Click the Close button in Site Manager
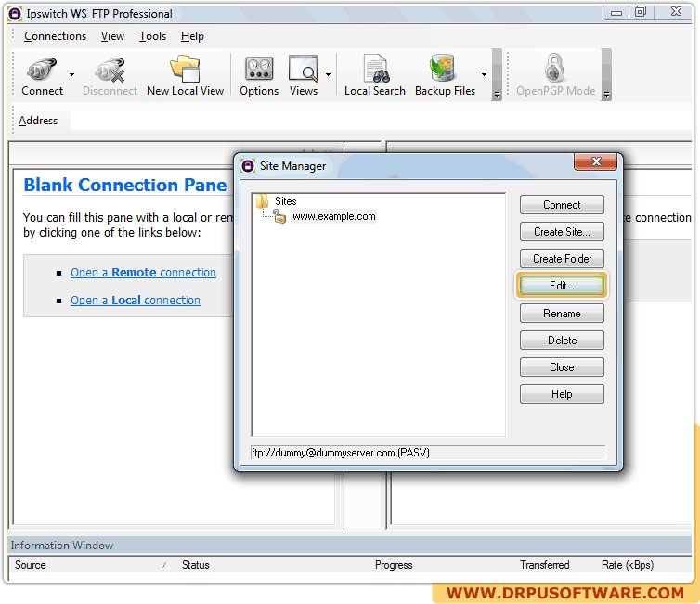Screen dimensions: 700x604 [562, 367]
